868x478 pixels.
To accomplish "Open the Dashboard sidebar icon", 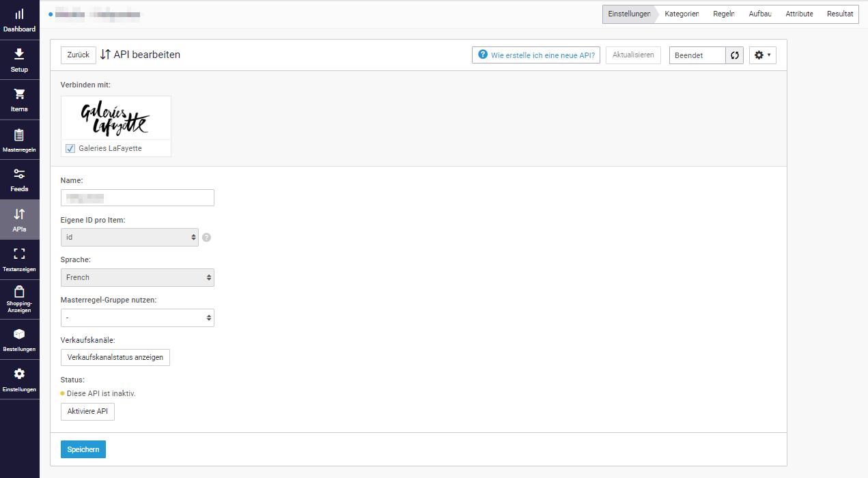I will coord(19,14).
